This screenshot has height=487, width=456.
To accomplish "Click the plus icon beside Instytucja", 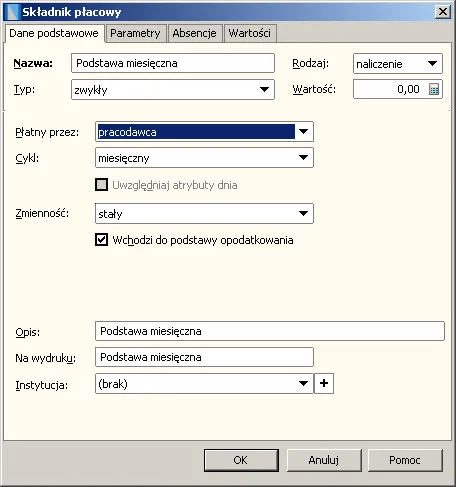I will [324, 383].
